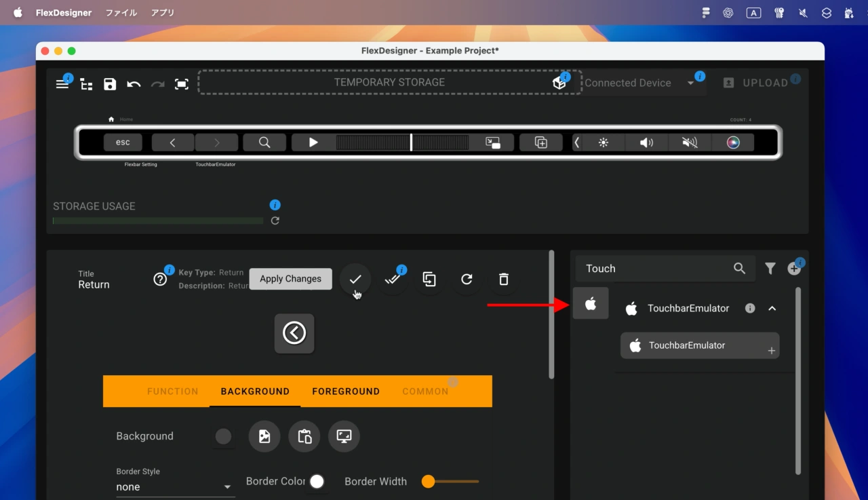Save the project using the save icon
Screen dimensions: 868x500
point(109,84)
